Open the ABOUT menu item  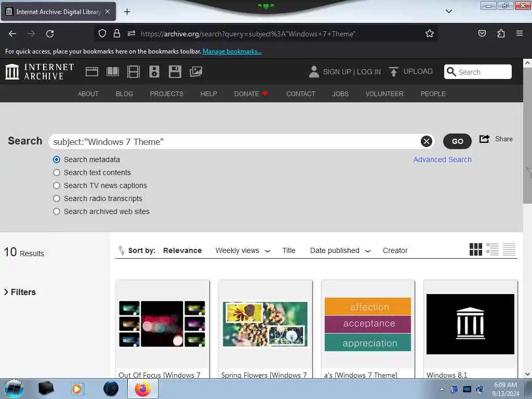click(x=88, y=94)
